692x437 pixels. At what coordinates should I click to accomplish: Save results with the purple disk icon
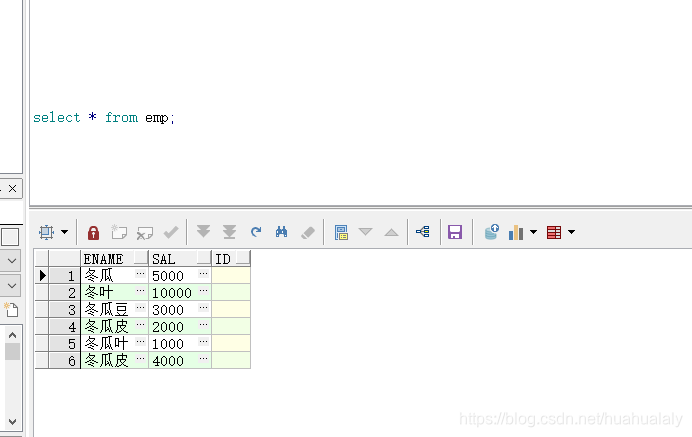click(x=455, y=232)
